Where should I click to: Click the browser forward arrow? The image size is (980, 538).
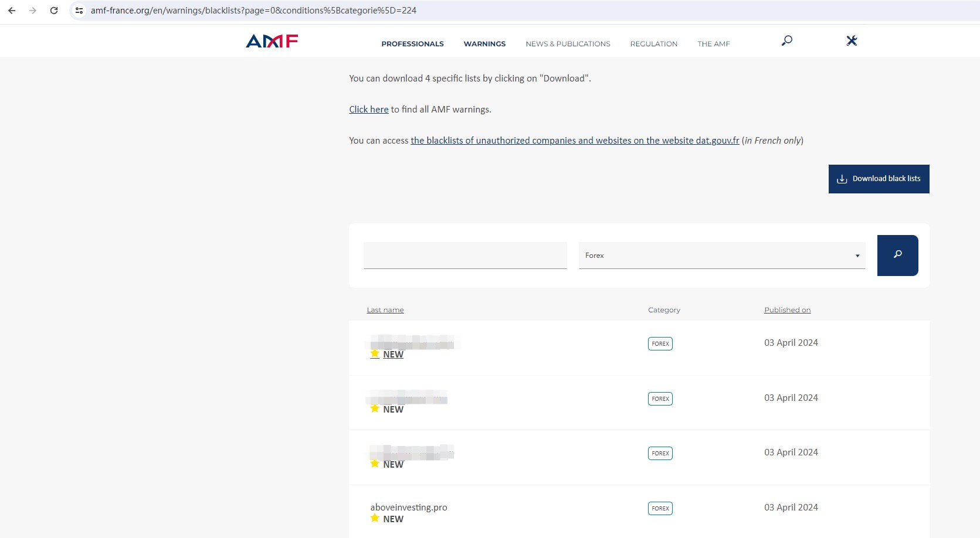point(33,11)
